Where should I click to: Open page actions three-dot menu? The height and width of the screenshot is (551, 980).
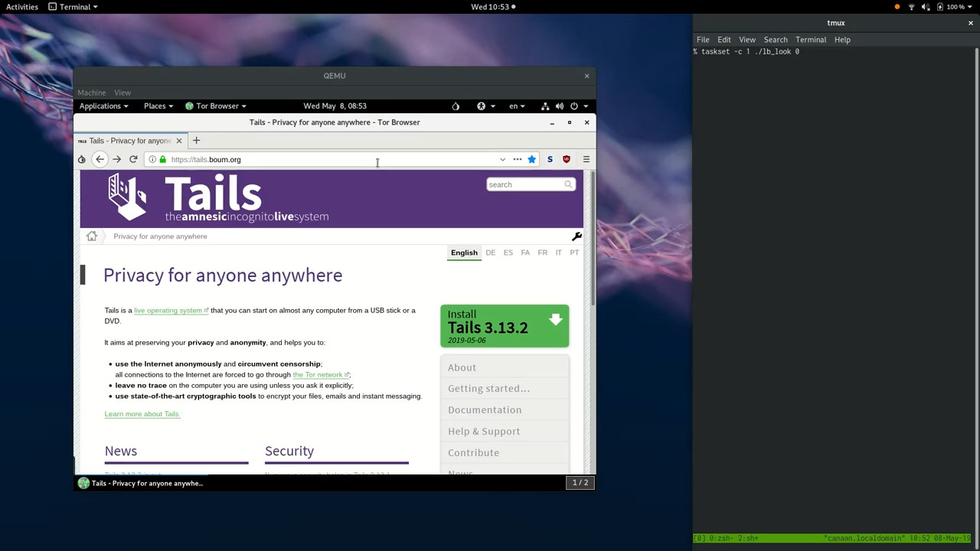517,159
